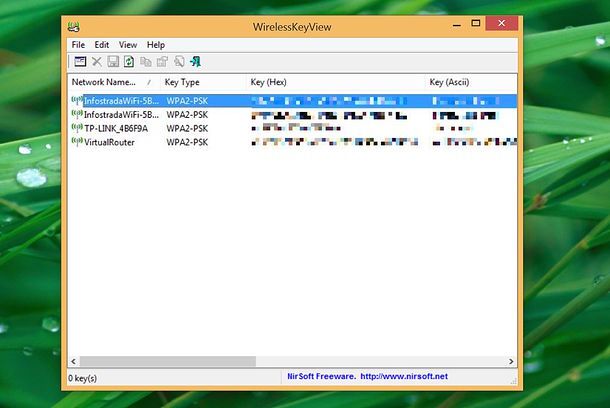The image size is (610, 408).
Task: Open the www.nirsoft.net link
Action: [404, 376]
